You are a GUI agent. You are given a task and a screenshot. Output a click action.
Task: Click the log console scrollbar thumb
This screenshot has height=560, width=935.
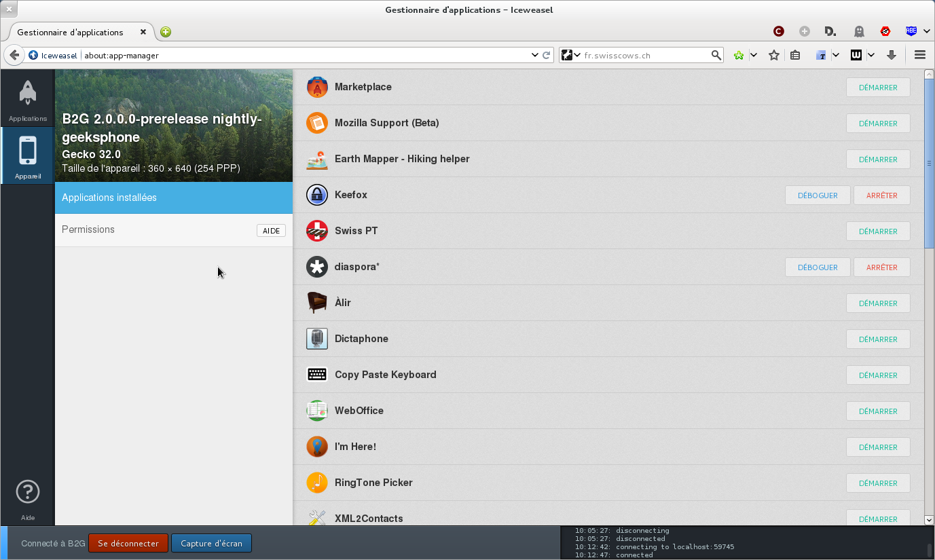(930, 549)
